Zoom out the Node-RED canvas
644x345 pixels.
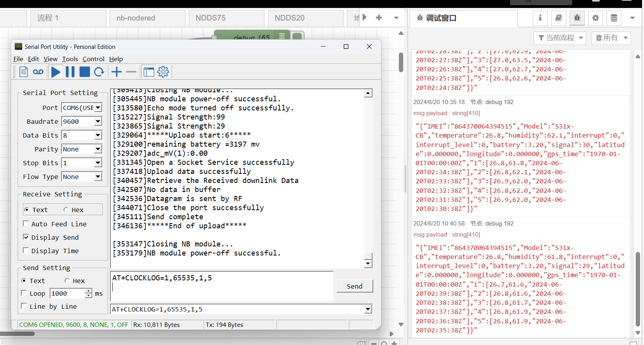point(374,343)
